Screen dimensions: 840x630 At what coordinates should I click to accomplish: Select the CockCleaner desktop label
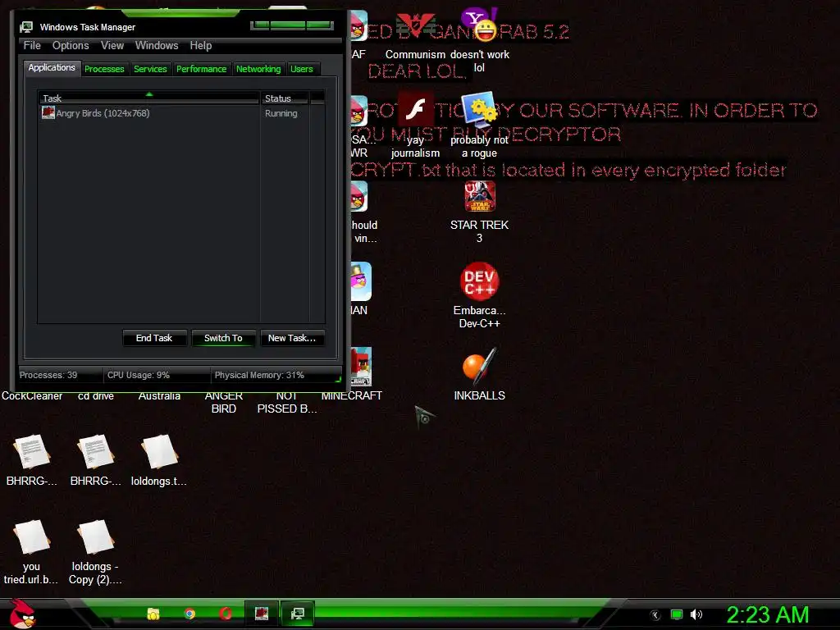pos(32,396)
